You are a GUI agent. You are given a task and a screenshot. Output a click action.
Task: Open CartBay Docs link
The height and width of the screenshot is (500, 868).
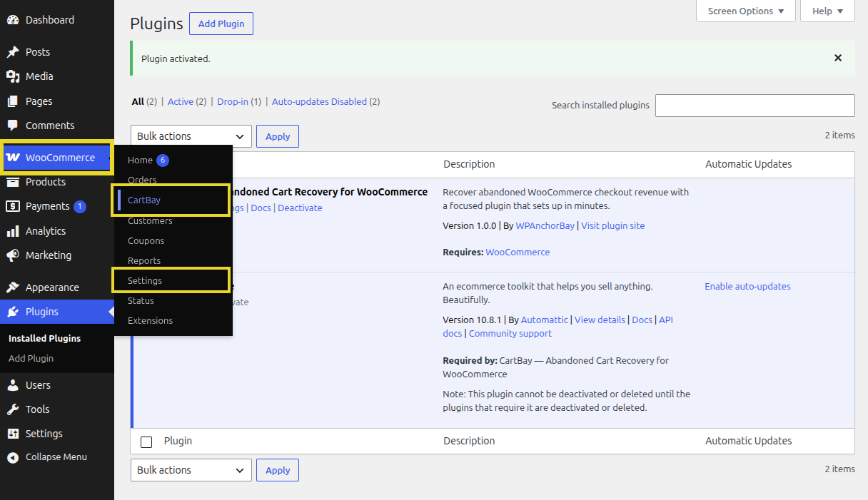coord(261,208)
